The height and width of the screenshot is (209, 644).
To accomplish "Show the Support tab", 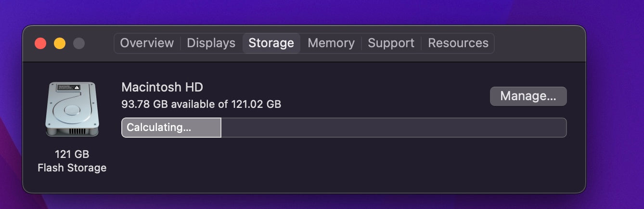I will point(391,43).
